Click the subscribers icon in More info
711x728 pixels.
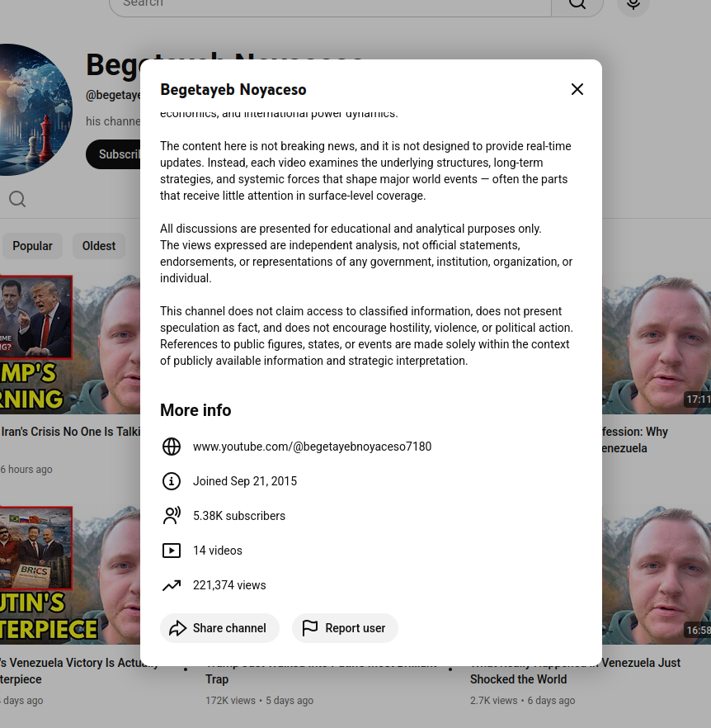pos(172,516)
